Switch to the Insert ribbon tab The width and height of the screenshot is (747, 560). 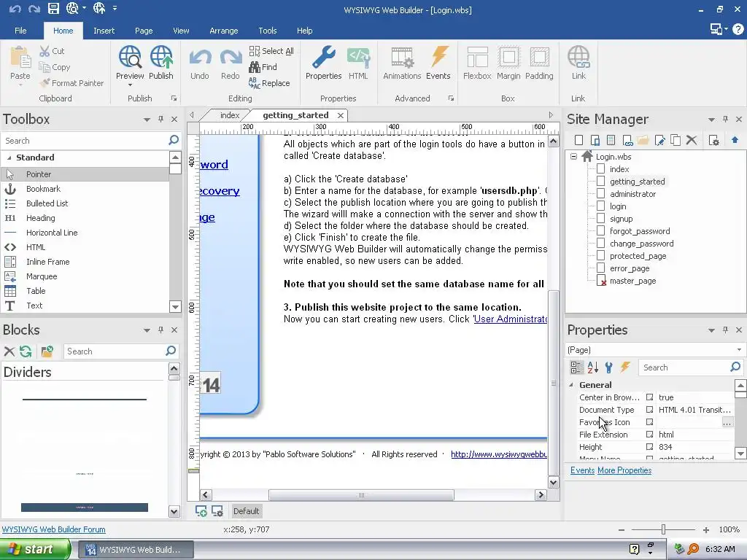click(104, 31)
